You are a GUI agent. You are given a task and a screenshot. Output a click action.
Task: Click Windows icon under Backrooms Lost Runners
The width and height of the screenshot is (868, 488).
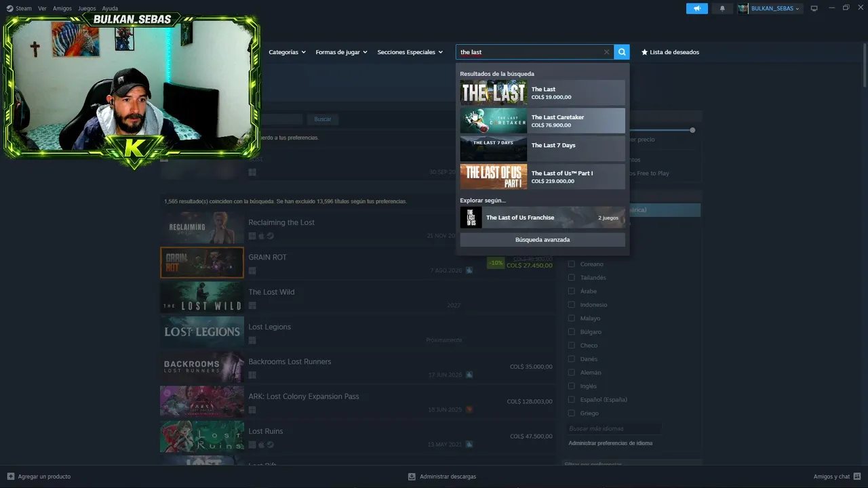pyautogui.click(x=252, y=375)
